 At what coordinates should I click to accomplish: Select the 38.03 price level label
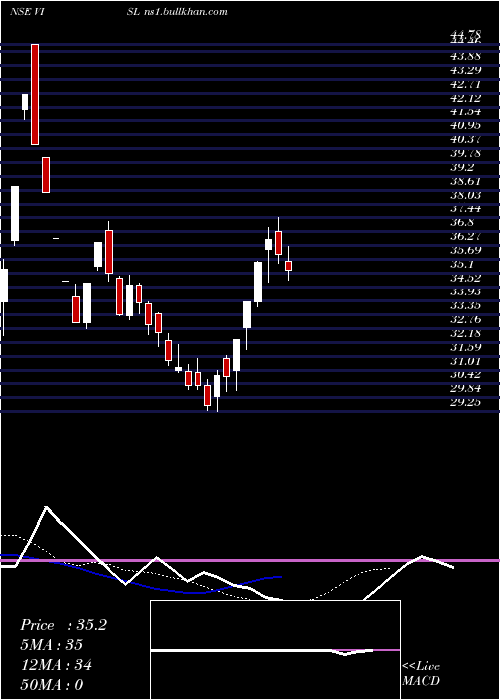(x=465, y=195)
